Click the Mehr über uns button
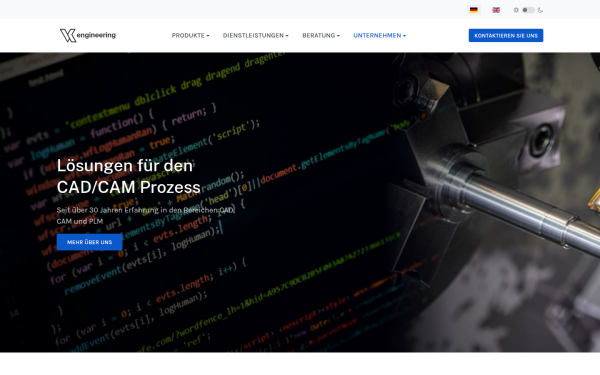Image resolution: width=600 pixels, height=375 pixels. point(90,242)
